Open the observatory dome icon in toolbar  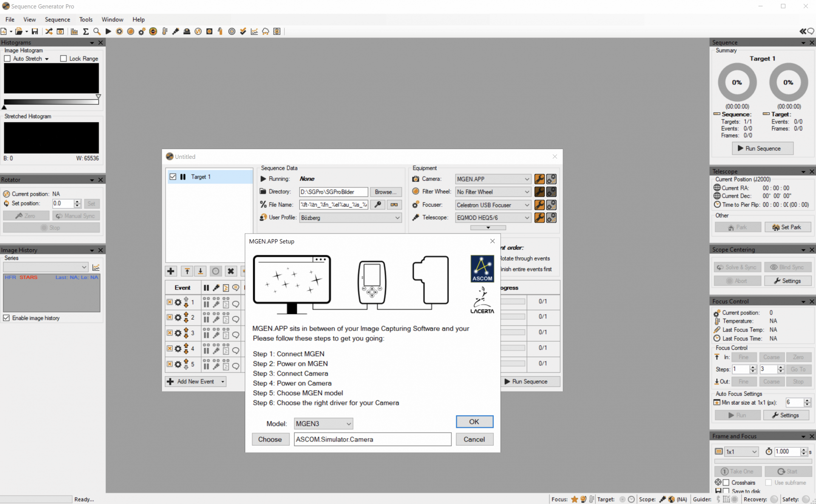point(187,31)
